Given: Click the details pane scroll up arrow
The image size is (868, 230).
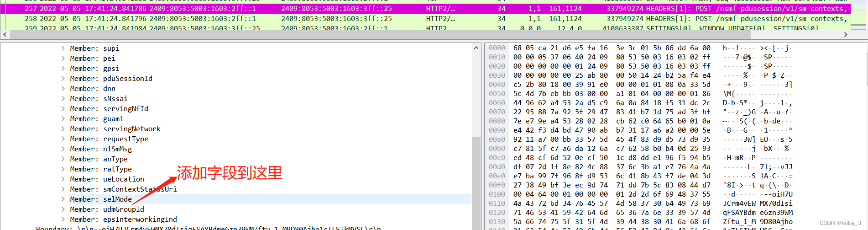Looking at the screenshot, I should 476,48.
